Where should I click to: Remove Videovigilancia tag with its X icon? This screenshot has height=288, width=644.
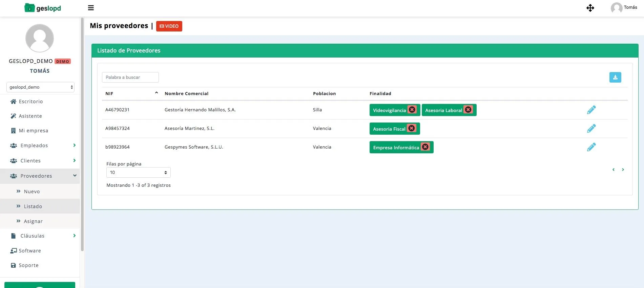coord(412,110)
